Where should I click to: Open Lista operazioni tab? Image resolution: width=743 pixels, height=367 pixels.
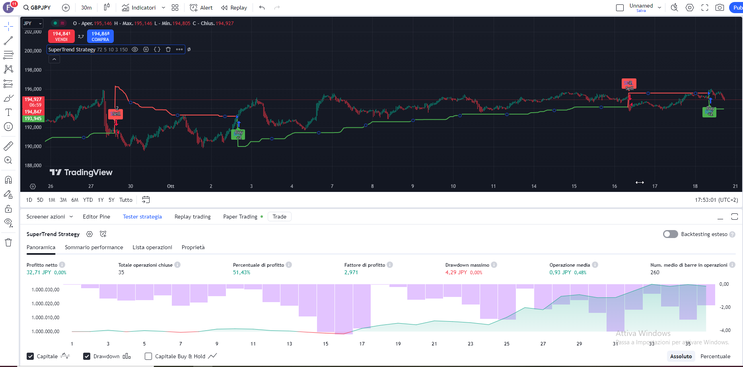(x=152, y=247)
